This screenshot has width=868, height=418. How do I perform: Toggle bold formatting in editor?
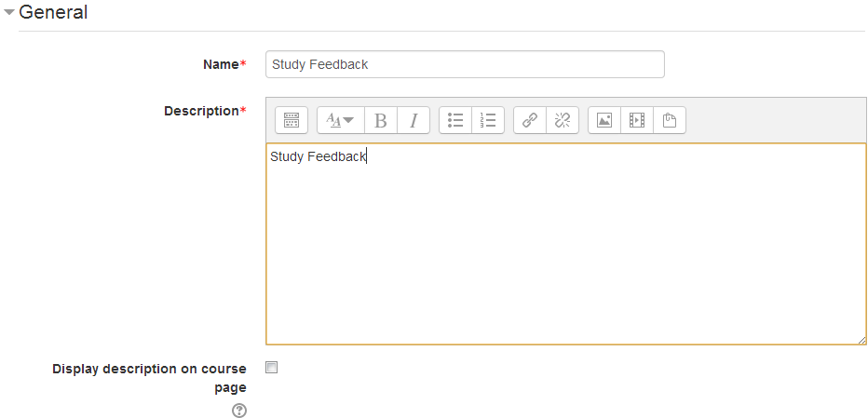tap(380, 120)
